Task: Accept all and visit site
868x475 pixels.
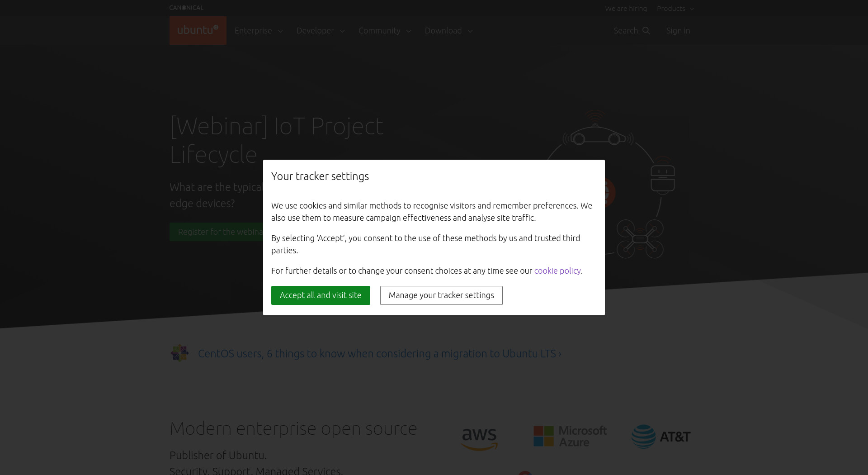Action: (x=321, y=295)
